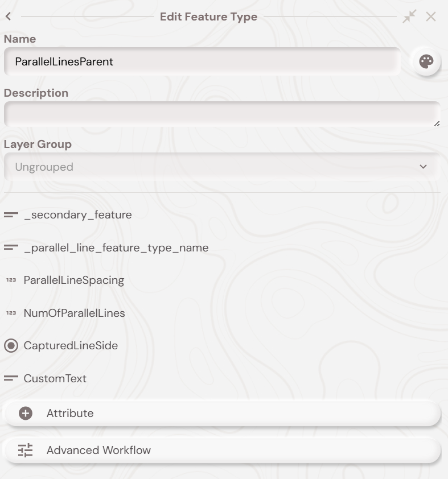The image size is (448, 479).
Task: Click the _secondary_feature text attribute icon
Action: click(x=11, y=215)
